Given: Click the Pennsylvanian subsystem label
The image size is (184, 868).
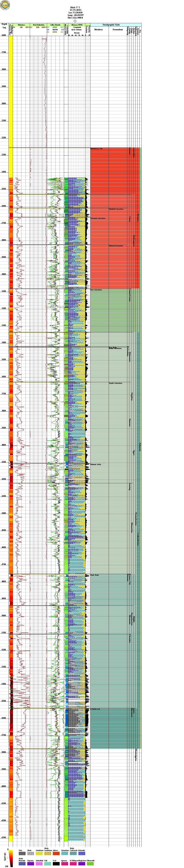Looking at the screenshot, I should pos(136,519).
